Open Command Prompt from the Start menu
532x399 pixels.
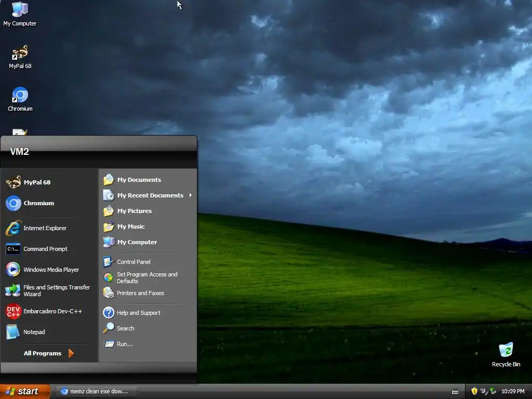pos(49,249)
